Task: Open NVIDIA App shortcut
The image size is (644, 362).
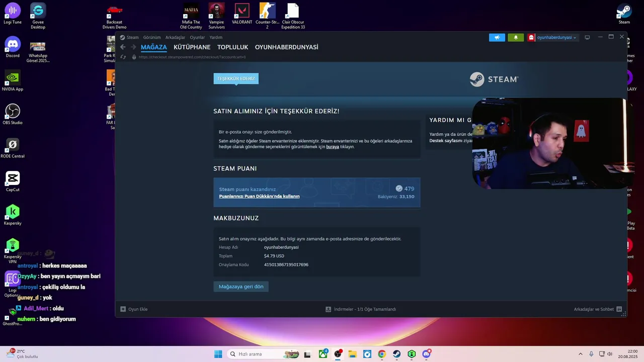Action: 13,80
